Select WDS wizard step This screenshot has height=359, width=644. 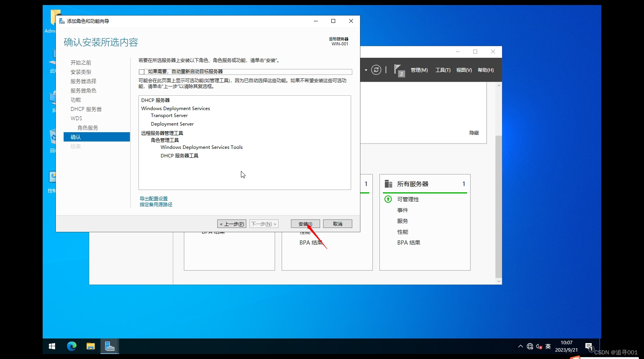76,118
